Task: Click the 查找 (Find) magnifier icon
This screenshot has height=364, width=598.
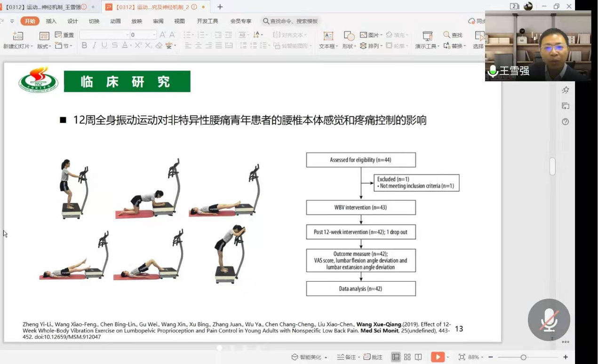Action: coord(447,35)
